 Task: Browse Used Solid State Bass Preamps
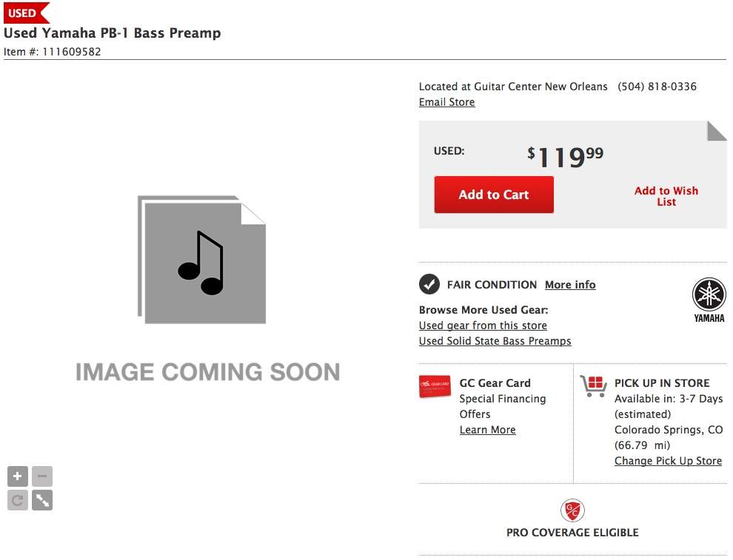click(495, 341)
